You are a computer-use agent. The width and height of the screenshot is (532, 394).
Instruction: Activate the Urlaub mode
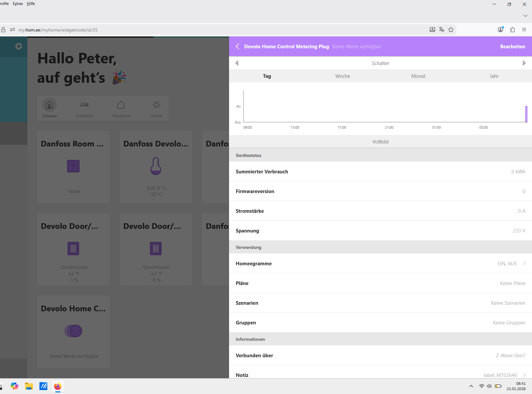coord(156,108)
